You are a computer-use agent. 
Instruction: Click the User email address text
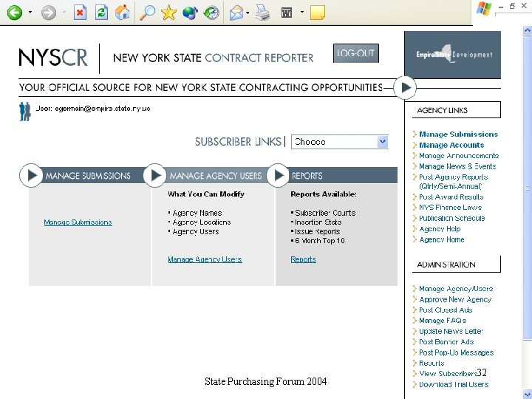coord(103,109)
